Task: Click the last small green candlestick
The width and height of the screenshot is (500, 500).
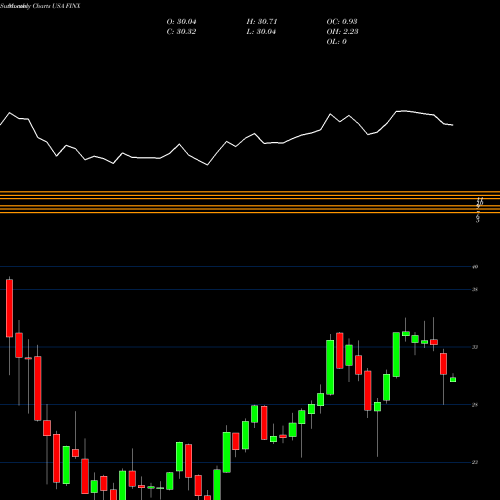Action: (x=453, y=379)
